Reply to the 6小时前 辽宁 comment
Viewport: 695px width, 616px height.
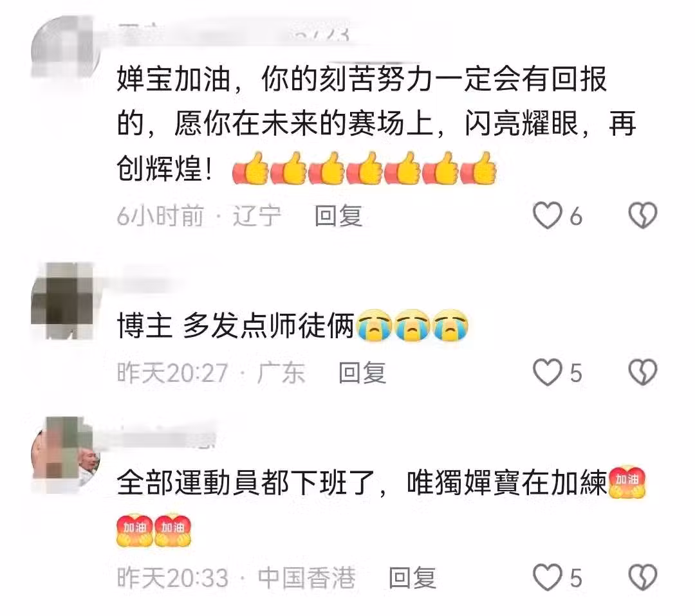click(x=338, y=216)
